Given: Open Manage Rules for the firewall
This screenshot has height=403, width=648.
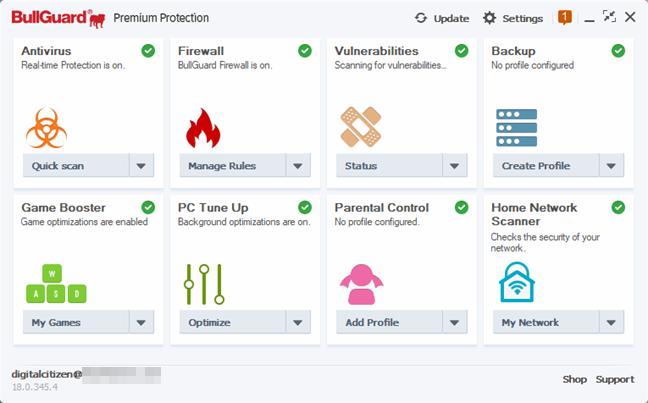Looking at the screenshot, I should (x=233, y=166).
